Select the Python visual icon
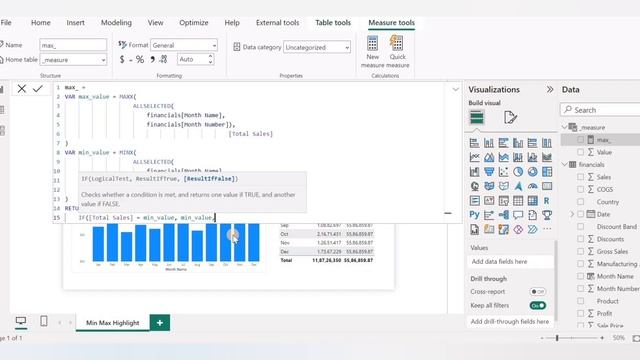This screenshot has width=640, height=360. pyautogui.click(x=474, y=215)
